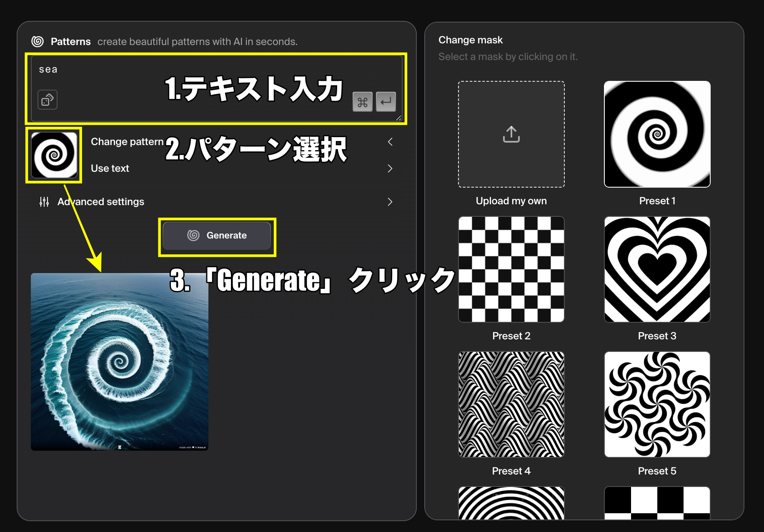Expand the Advanced settings chevron

point(390,202)
